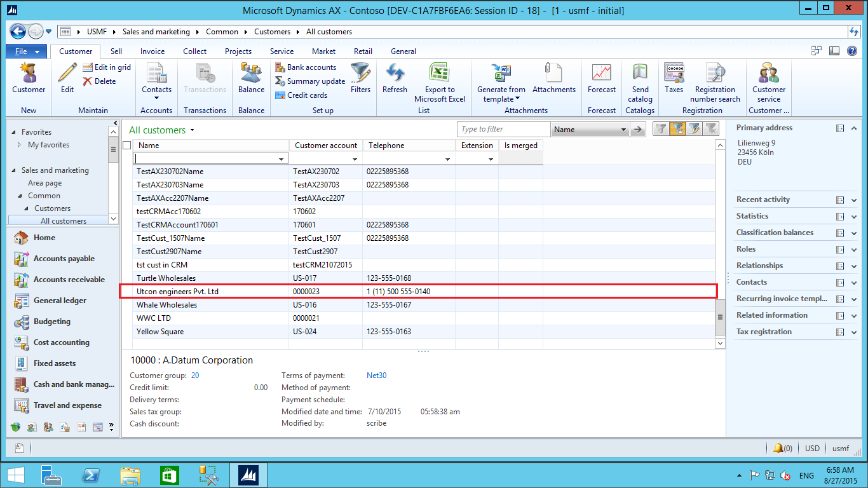Open Generate from template dropdown
The image size is (868, 488).
(x=501, y=83)
